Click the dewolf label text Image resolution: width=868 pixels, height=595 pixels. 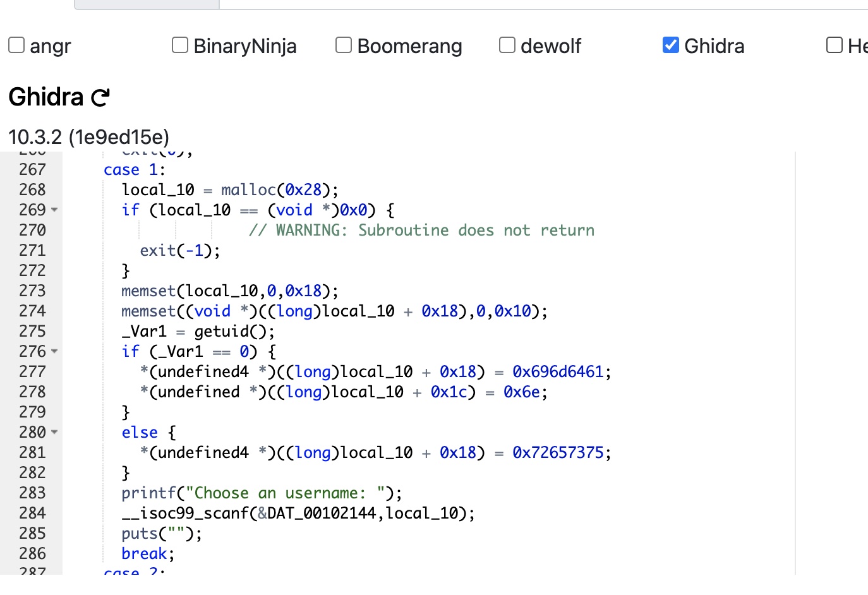551,46
